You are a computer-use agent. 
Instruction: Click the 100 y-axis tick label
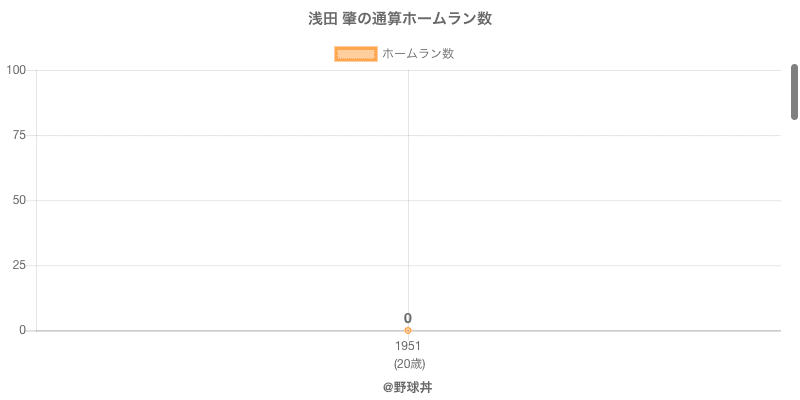16,70
